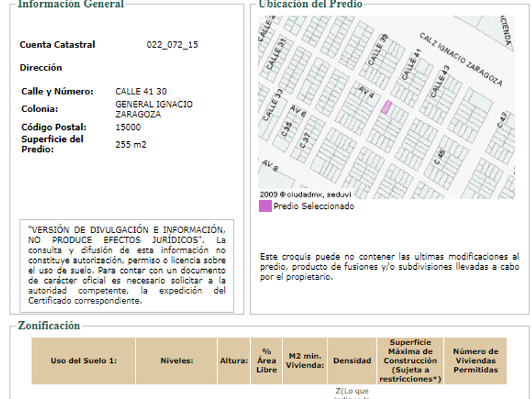This screenshot has height=399, width=532.
Task: Click the Superficie del Predio label
Action: (52, 144)
